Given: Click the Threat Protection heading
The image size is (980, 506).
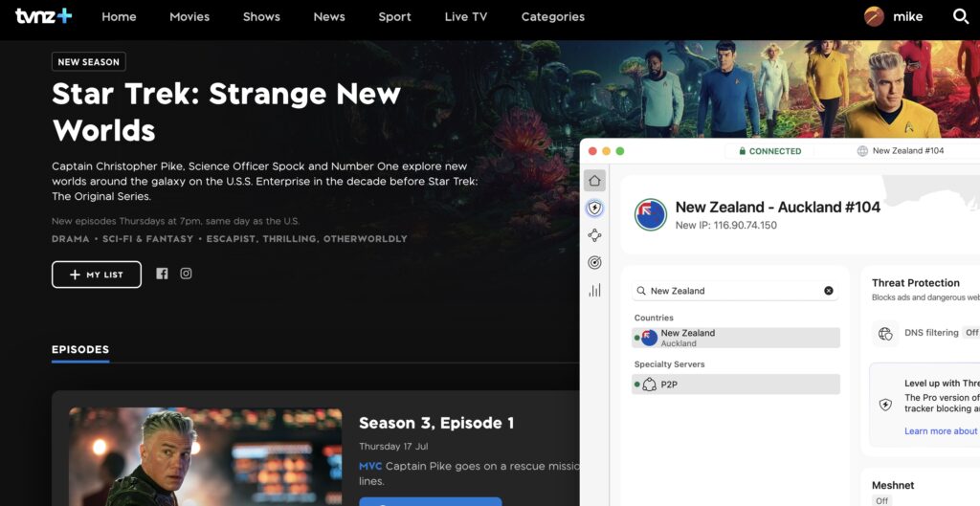Looking at the screenshot, I should 916,283.
